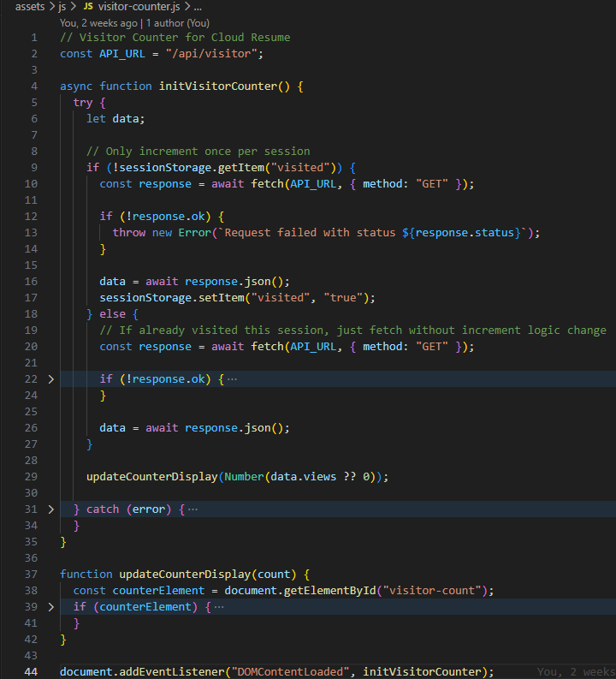Open the 'js' breadcrumb folder
Image resolution: width=616 pixels, height=679 pixels.
pyautogui.click(x=62, y=7)
